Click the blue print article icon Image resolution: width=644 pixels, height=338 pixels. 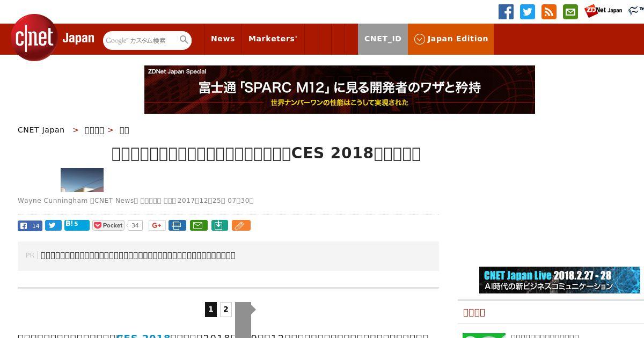(x=177, y=225)
